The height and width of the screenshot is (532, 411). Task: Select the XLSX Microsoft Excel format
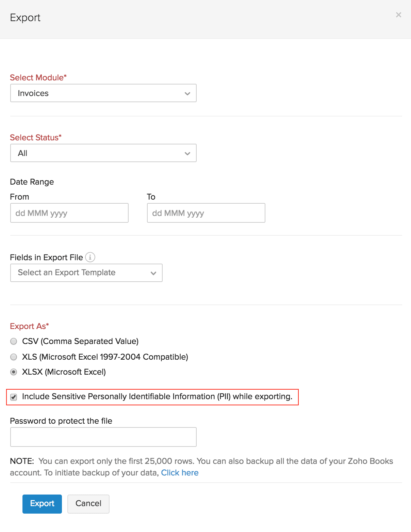pyautogui.click(x=14, y=372)
